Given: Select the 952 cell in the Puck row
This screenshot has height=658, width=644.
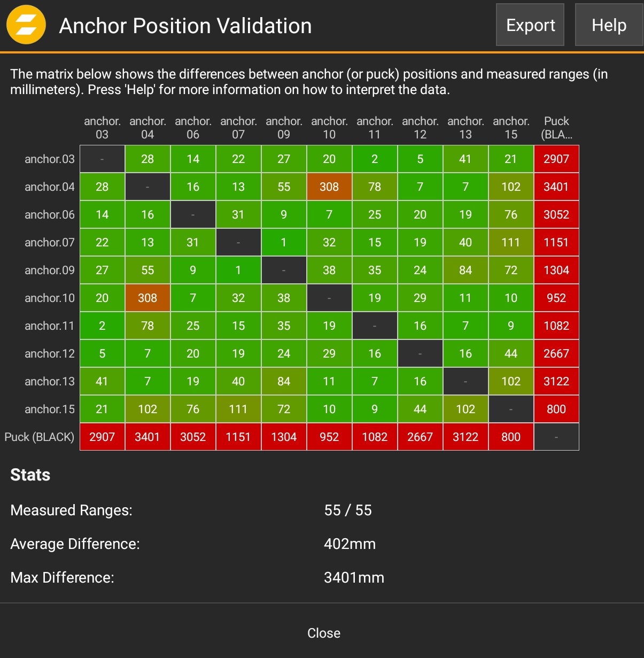Looking at the screenshot, I should (329, 437).
